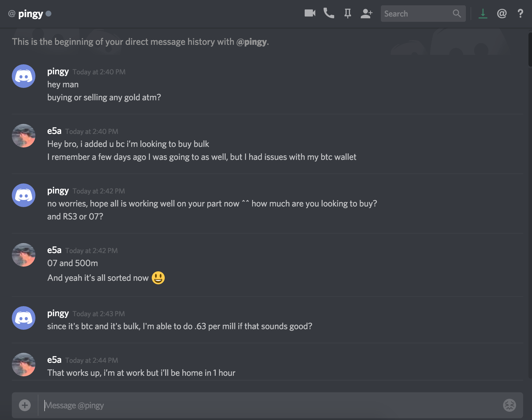Image resolution: width=532 pixels, height=420 pixels.
Task: Click the plus upload attachment button
Action: tap(25, 405)
